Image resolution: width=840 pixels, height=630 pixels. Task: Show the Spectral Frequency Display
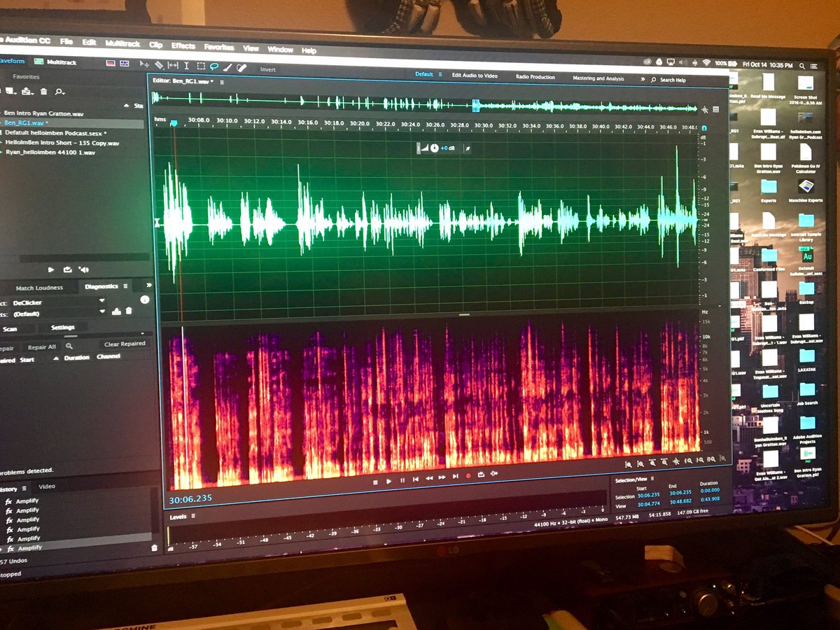111,63
